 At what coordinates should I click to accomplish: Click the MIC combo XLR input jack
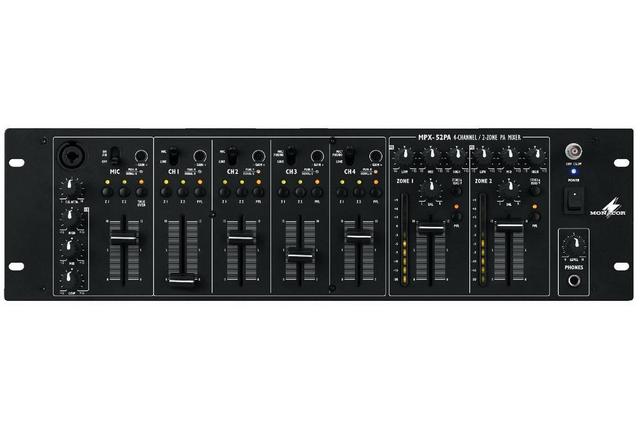tap(73, 156)
